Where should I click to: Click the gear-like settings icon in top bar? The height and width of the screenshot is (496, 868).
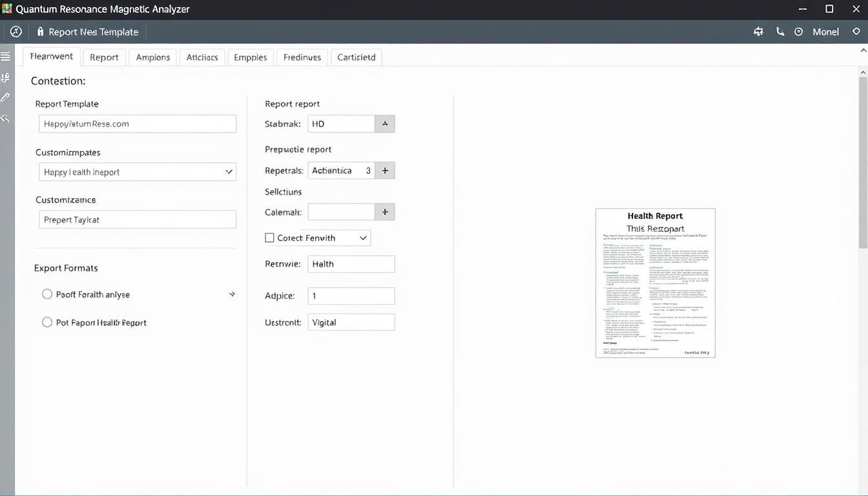(758, 32)
